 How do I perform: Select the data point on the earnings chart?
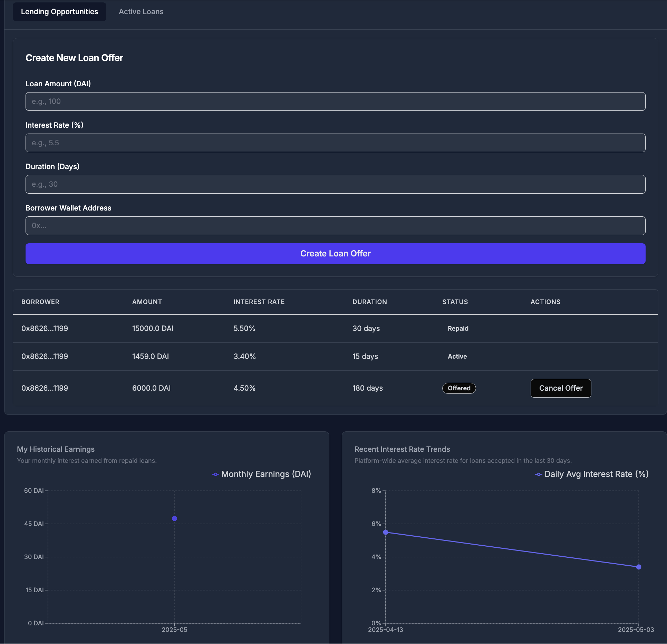pyautogui.click(x=174, y=518)
